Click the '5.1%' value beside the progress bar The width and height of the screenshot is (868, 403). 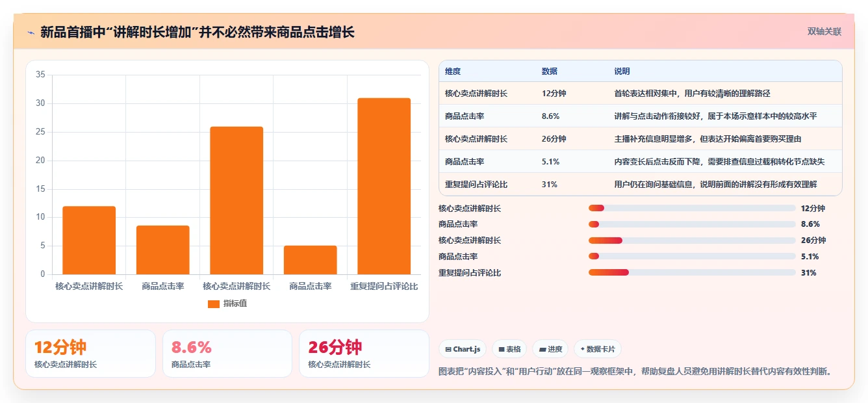(810, 257)
